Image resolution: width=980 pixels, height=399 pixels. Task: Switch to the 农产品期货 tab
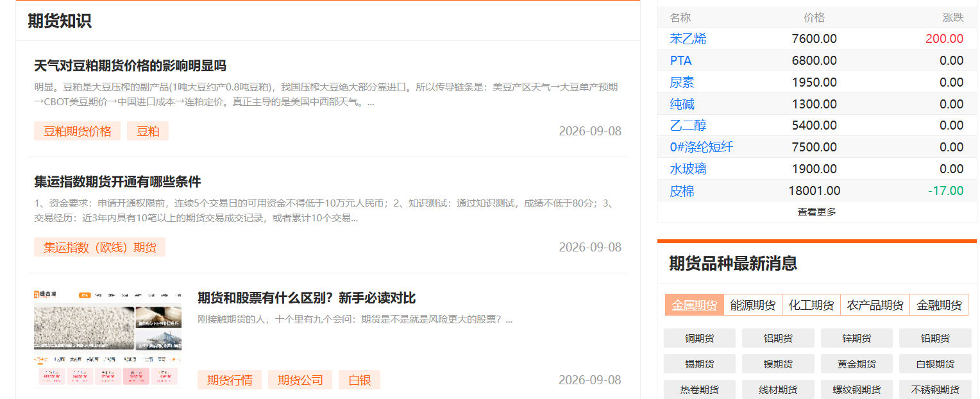pos(875,305)
